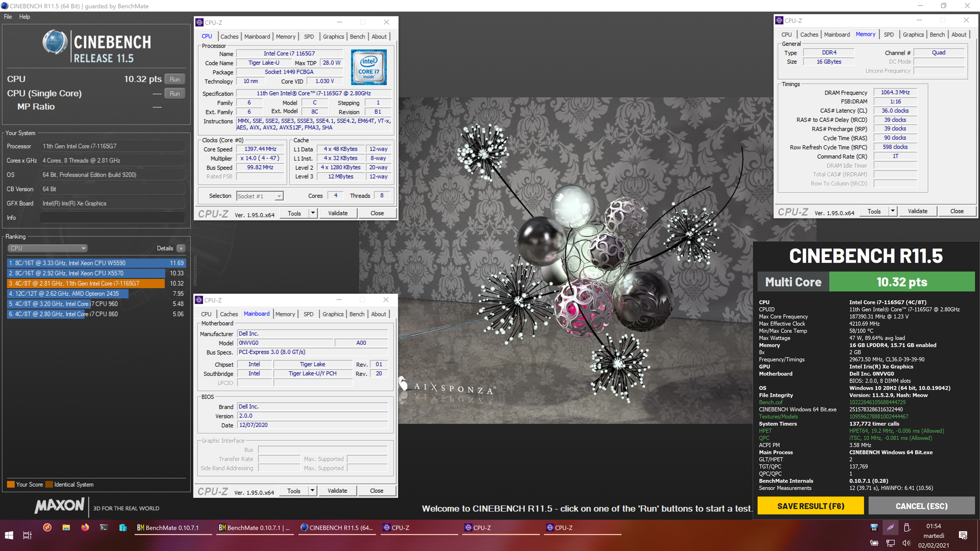This screenshot has height=551, width=980.
Task: Open the battery power tray icon
Action: tap(874, 543)
